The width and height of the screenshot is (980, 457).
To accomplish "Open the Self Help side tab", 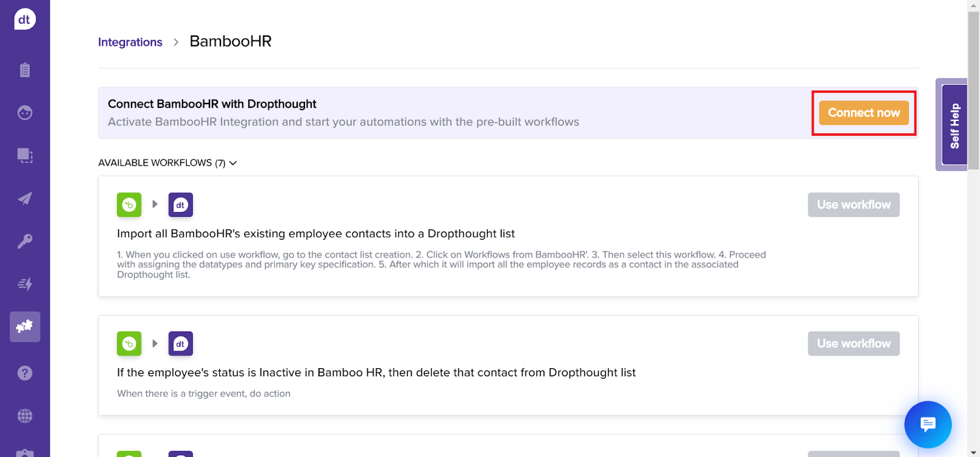I will [954, 125].
